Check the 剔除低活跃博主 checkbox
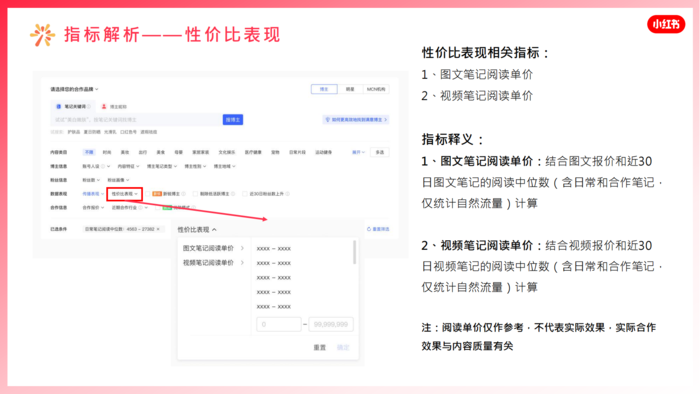 [x=195, y=194]
